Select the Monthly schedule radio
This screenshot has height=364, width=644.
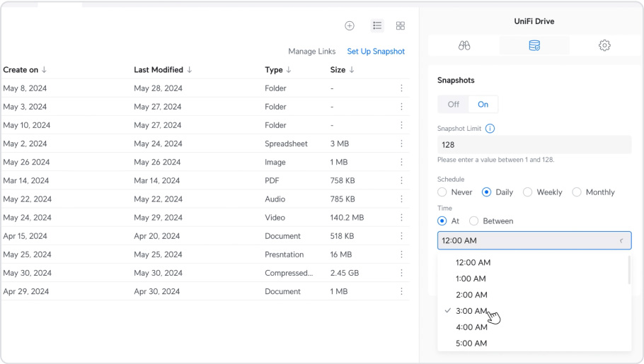pyautogui.click(x=577, y=192)
